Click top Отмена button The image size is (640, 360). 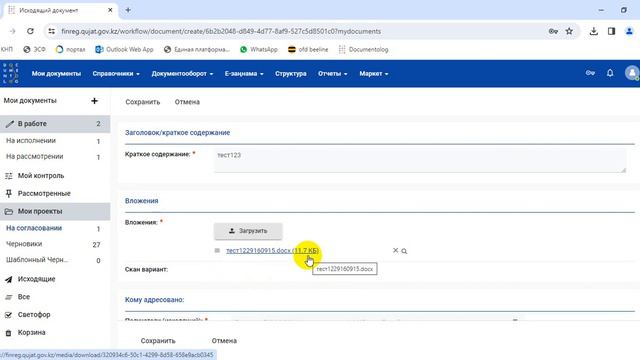coord(187,102)
